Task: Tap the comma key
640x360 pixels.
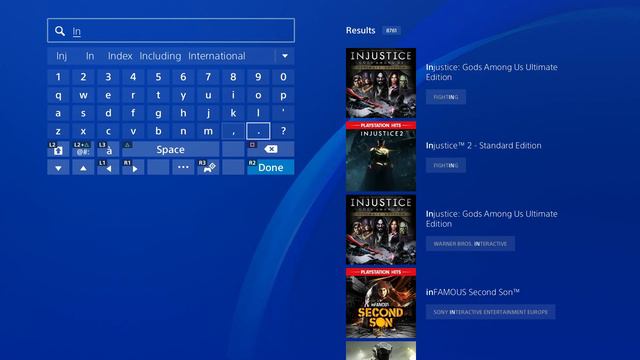Action: coord(233,131)
